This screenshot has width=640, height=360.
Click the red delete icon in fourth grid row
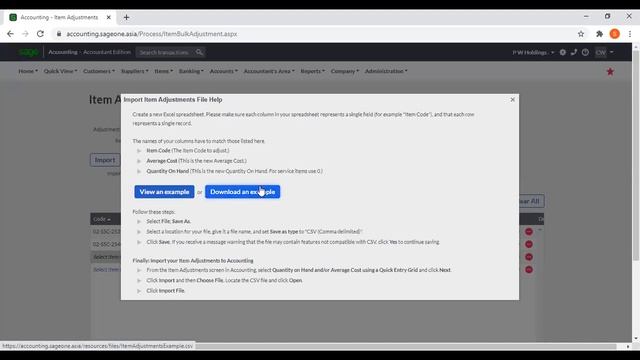point(529,269)
